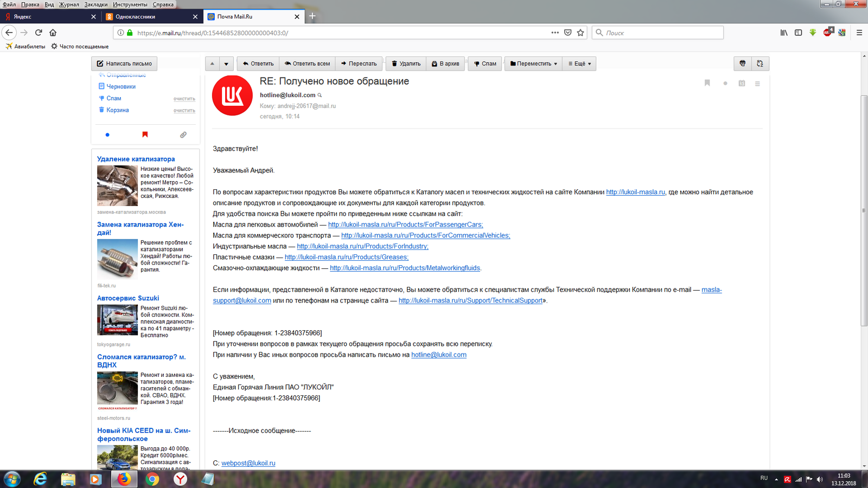Click the translate icon in mail toolbar
Screen dimensions: 868x488
[x=760, y=63]
